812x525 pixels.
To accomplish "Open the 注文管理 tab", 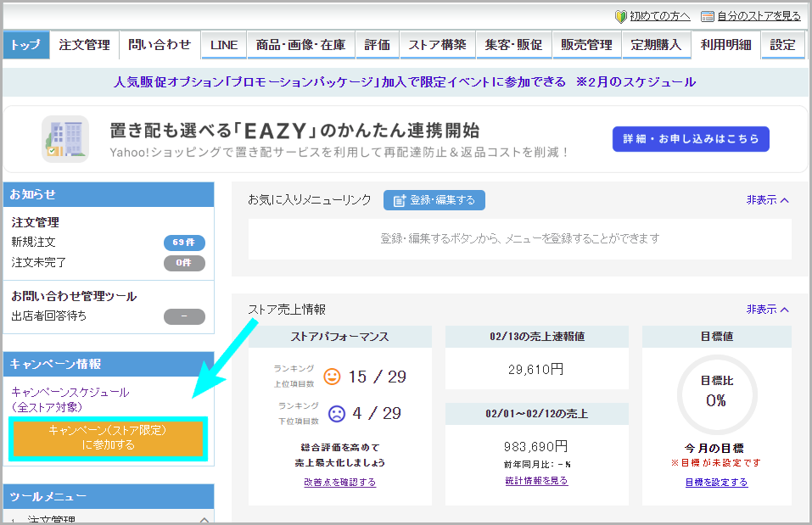I will pos(84,44).
